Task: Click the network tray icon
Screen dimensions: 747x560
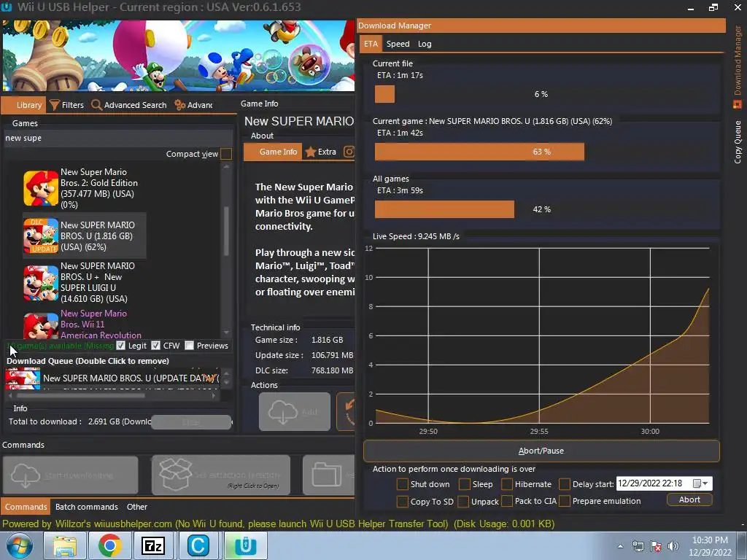Action: (638, 546)
